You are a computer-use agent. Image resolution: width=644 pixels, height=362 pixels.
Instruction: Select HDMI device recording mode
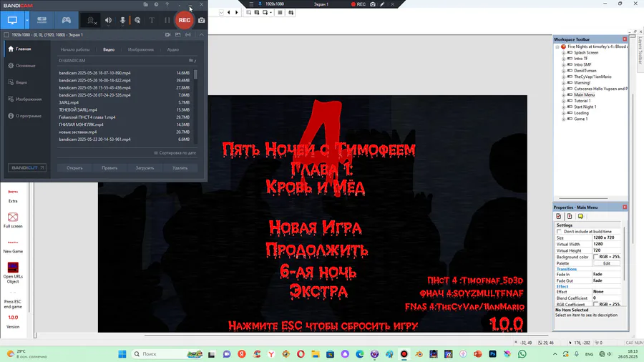[x=42, y=20]
